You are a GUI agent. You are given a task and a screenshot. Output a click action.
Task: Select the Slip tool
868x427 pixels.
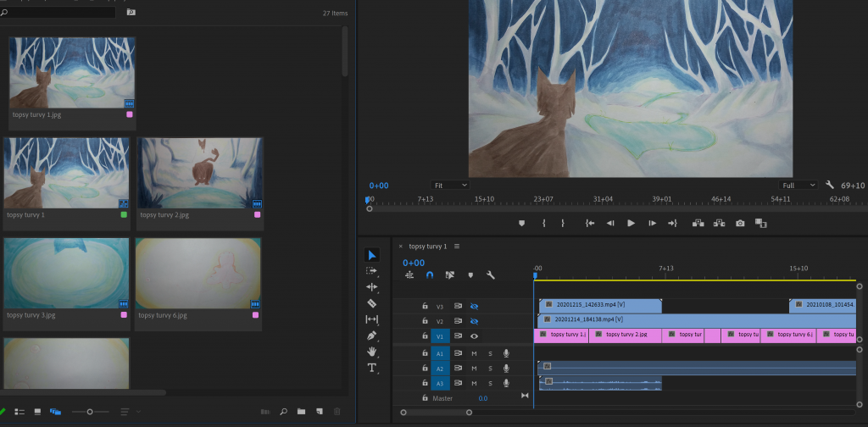pyautogui.click(x=372, y=319)
